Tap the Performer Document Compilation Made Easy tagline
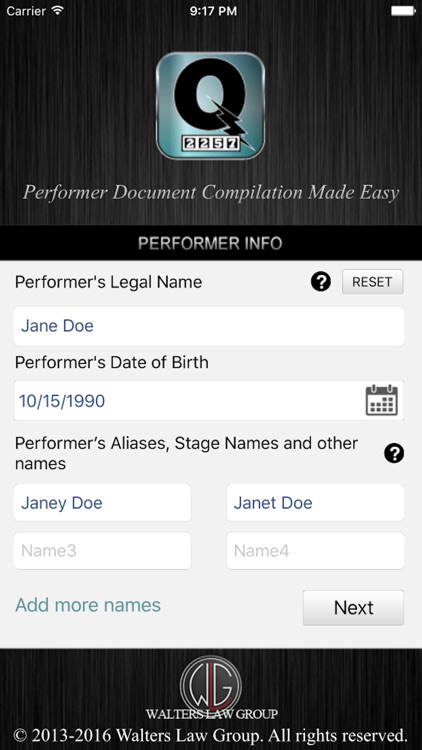The image size is (422, 750). coord(211,192)
